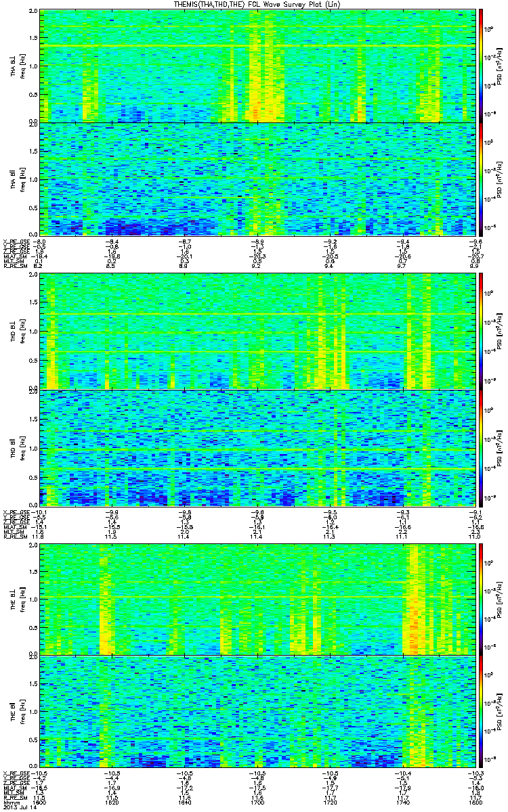Click inside the THA BII spectrogram panel
The height and width of the screenshot is (812, 508).
click(x=256, y=179)
